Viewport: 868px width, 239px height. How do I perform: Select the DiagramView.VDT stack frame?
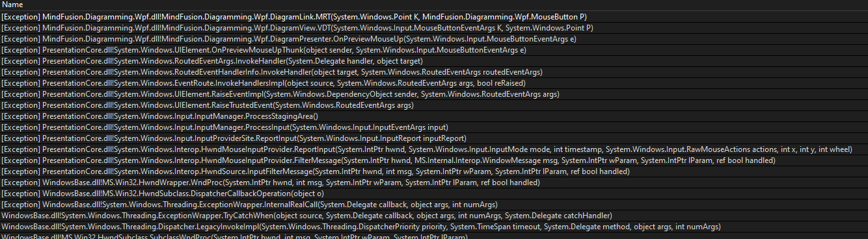pos(434,28)
